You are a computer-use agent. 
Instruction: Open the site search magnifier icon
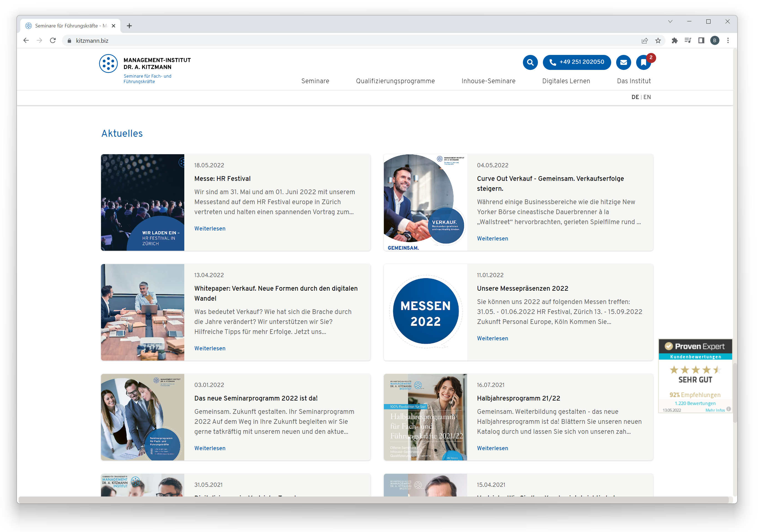point(530,62)
